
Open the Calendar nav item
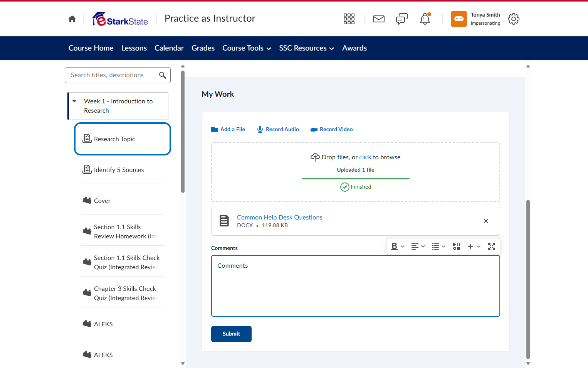[169, 48]
